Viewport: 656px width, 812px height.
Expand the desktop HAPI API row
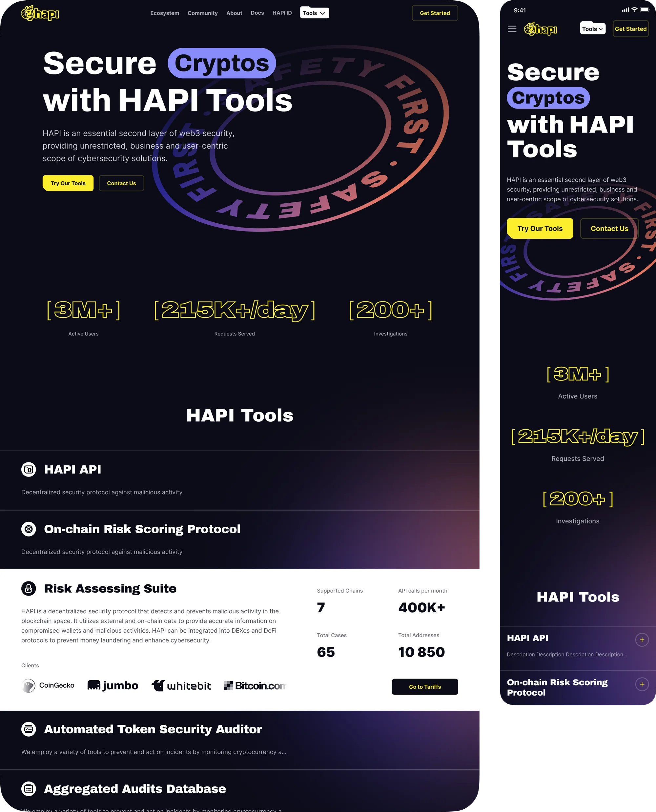tap(239, 480)
